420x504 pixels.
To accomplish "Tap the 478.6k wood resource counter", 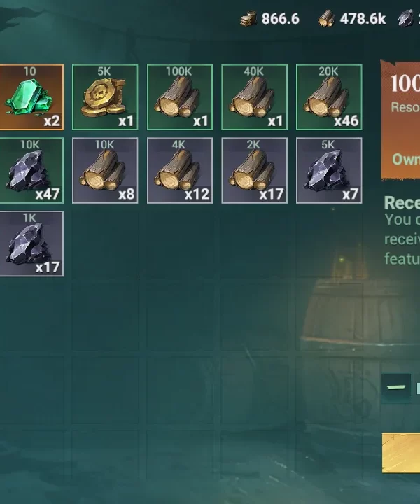I will point(352,19).
